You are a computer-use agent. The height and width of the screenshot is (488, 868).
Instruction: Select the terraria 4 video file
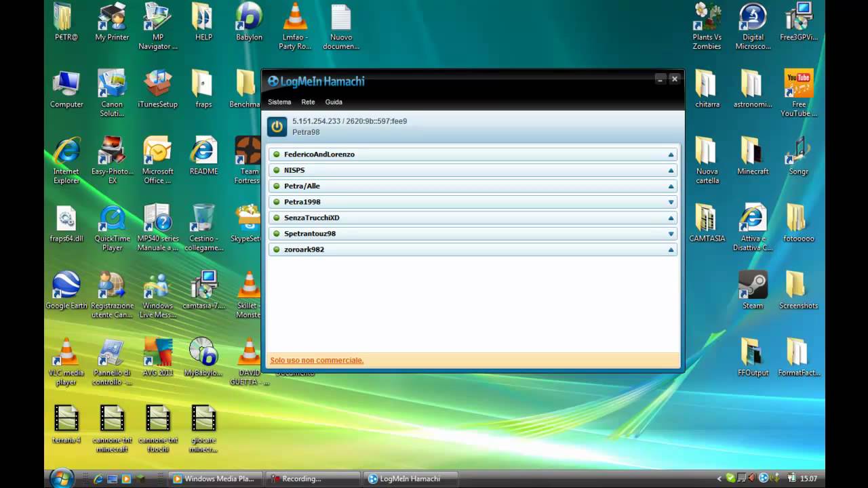[x=66, y=424]
